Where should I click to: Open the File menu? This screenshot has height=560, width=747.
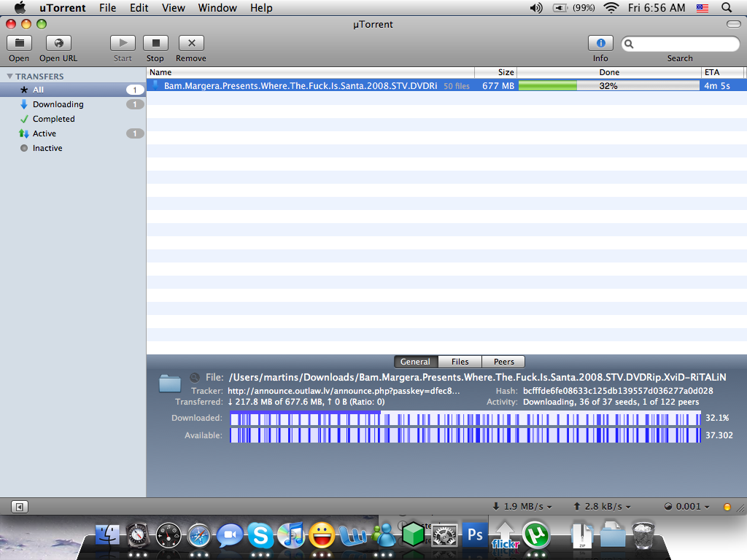pyautogui.click(x=108, y=8)
